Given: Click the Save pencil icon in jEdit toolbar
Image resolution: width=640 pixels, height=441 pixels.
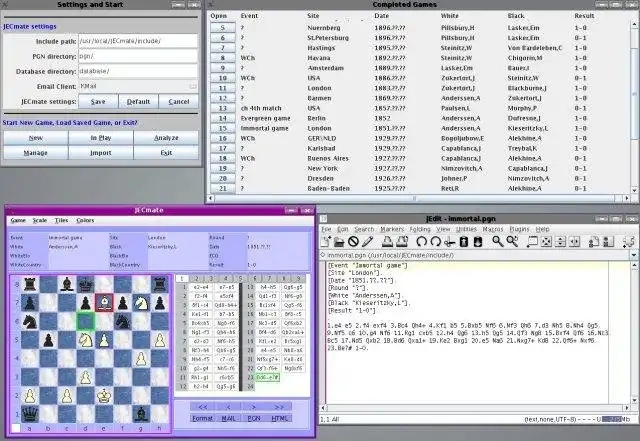Looking at the screenshot, I should pos(367,242).
